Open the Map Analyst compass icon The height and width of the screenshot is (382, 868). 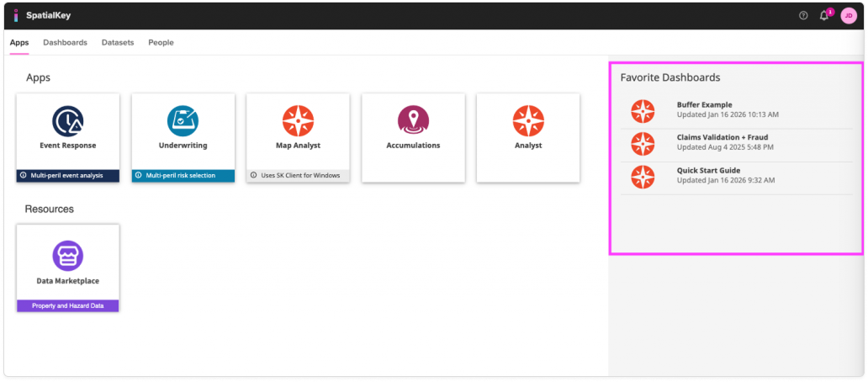pyautogui.click(x=298, y=121)
